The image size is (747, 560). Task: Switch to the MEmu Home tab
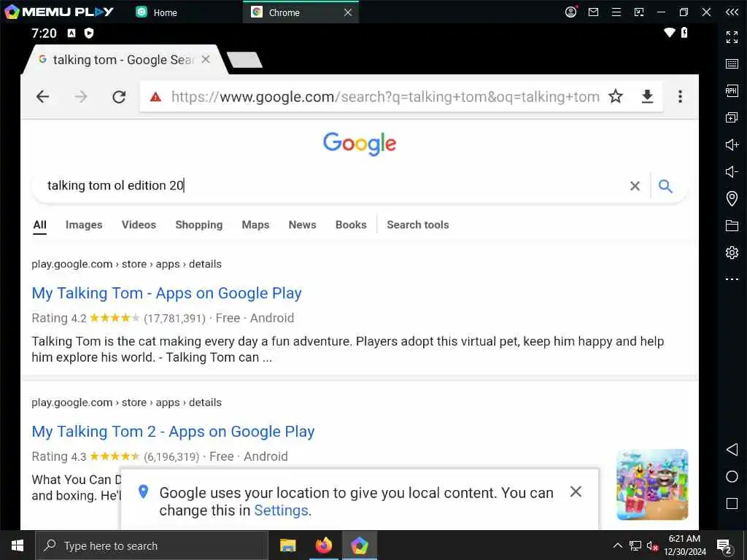pos(158,12)
